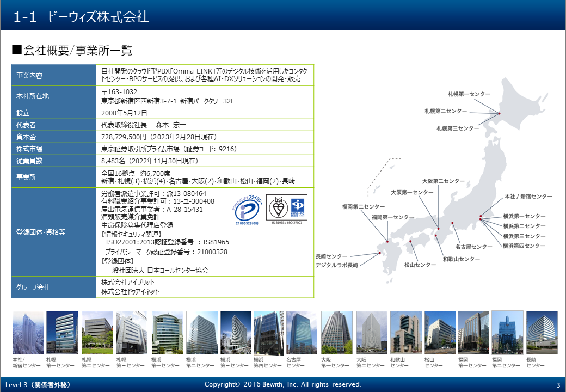This screenshot has width=566, height=392.
Task: Click the 会社概要/事業所一覧 heading
Action: pyautogui.click(x=72, y=50)
